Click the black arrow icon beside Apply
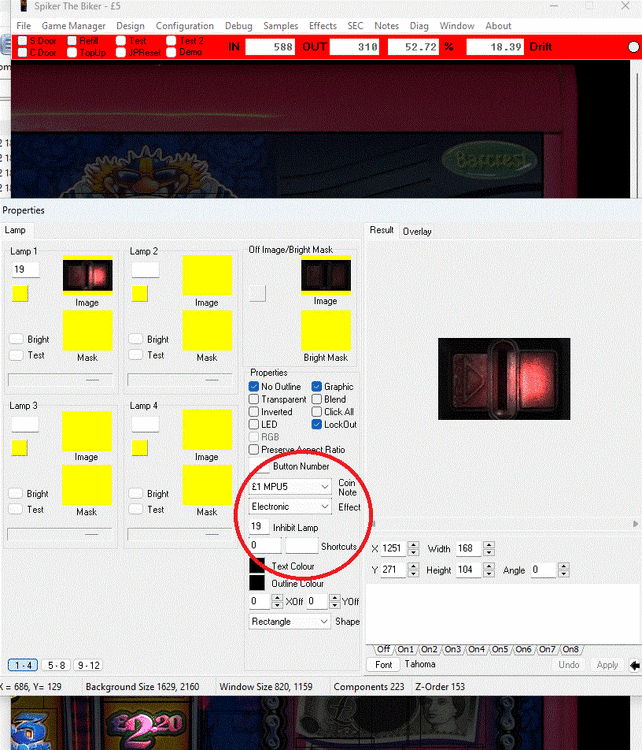 634,665
